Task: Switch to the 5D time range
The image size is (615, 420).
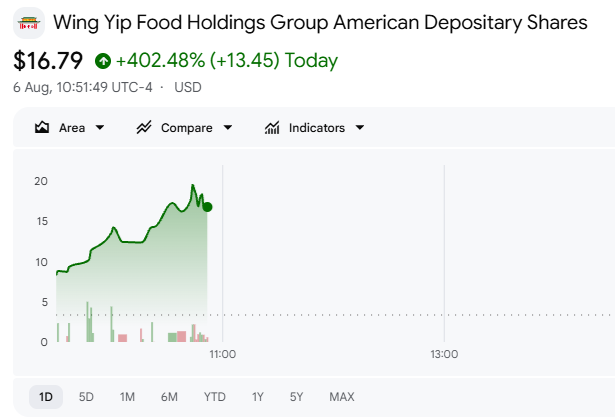Action: pyautogui.click(x=86, y=397)
